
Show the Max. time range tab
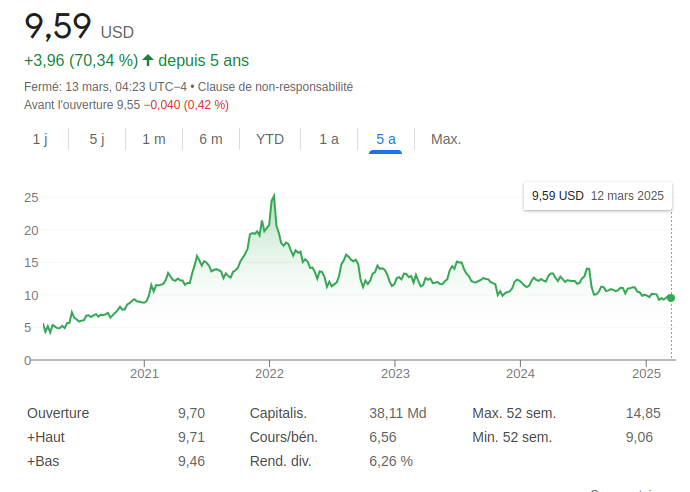coord(446,139)
